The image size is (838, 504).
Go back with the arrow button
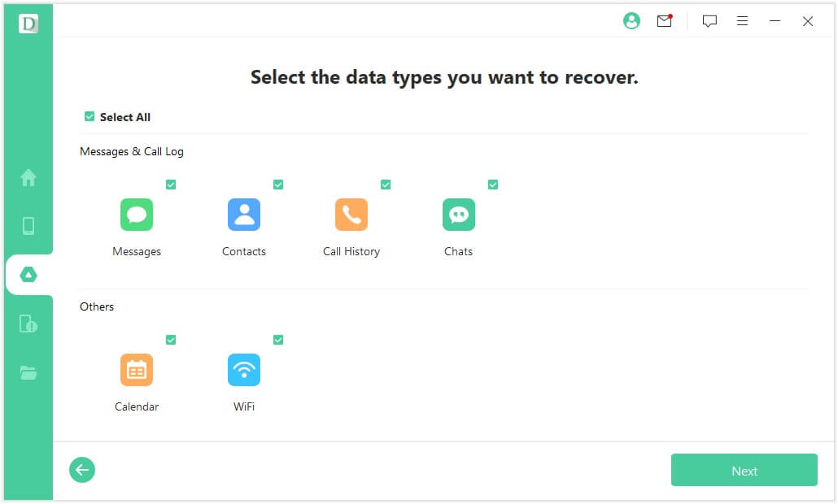tap(82, 470)
